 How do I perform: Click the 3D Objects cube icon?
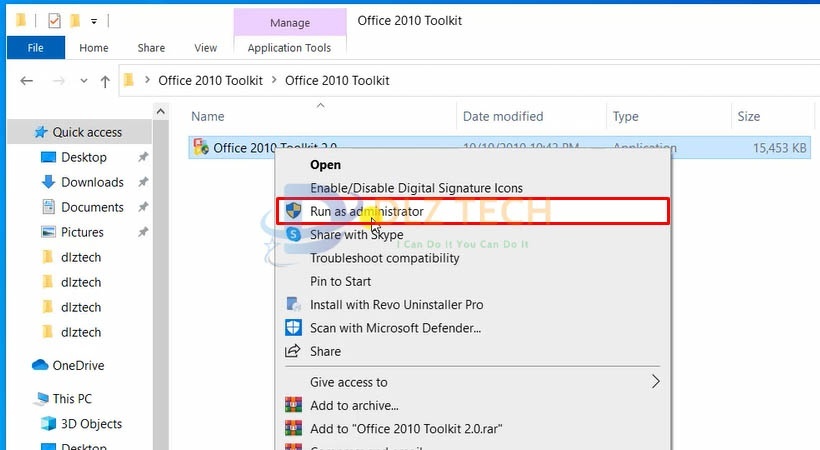coord(48,423)
